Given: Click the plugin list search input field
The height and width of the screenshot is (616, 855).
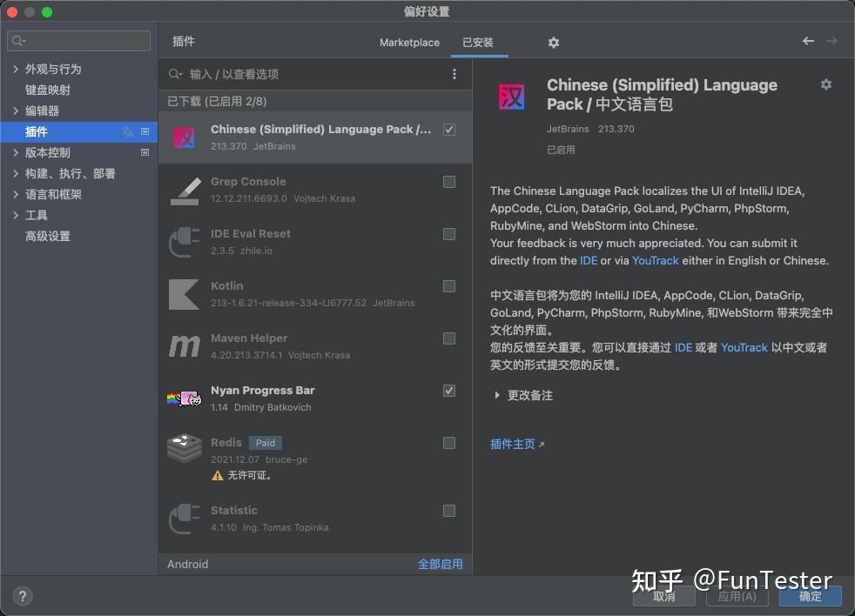Looking at the screenshot, I should [305, 74].
